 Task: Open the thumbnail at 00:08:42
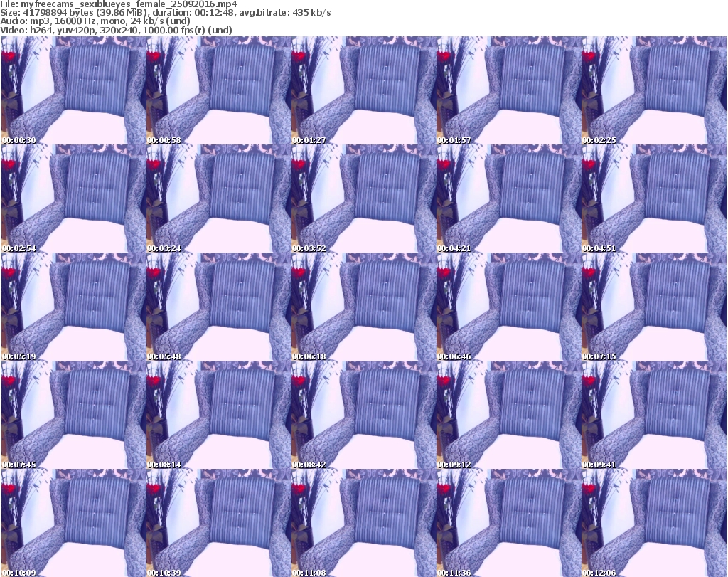(x=363, y=415)
